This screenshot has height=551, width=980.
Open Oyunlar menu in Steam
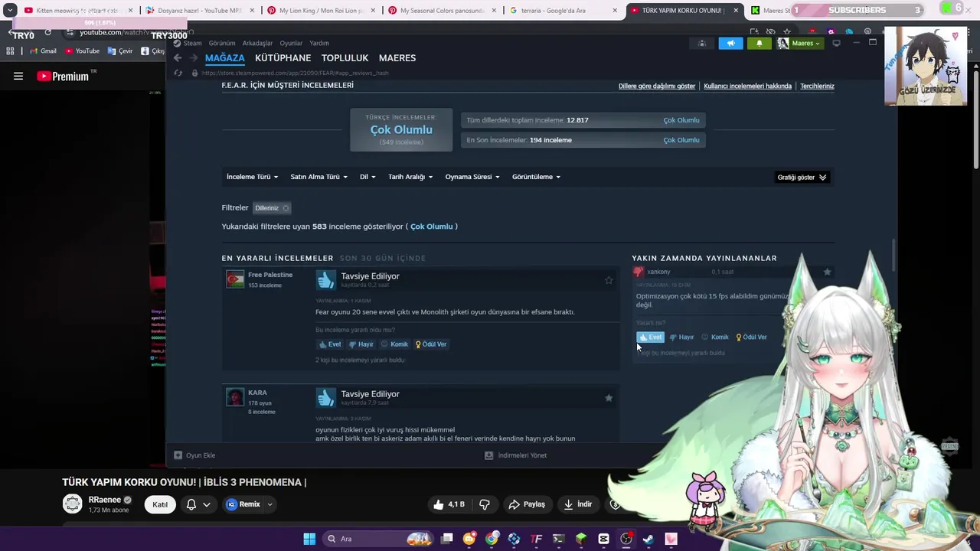tap(291, 44)
